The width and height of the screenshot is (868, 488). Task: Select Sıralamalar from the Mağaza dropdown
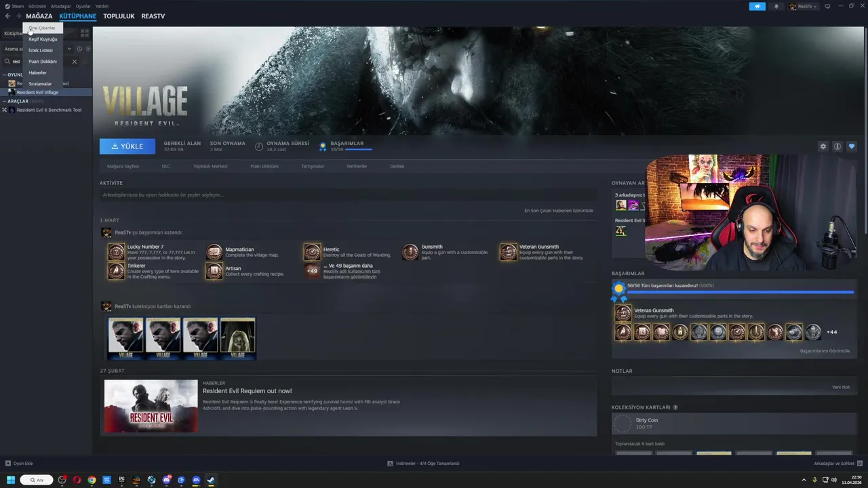(x=43, y=84)
